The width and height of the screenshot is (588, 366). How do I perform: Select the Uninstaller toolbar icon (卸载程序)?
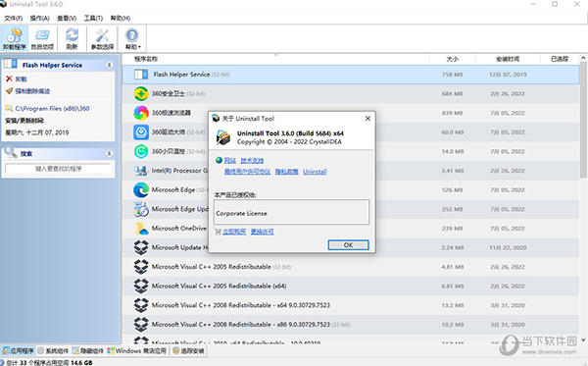(x=15, y=38)
